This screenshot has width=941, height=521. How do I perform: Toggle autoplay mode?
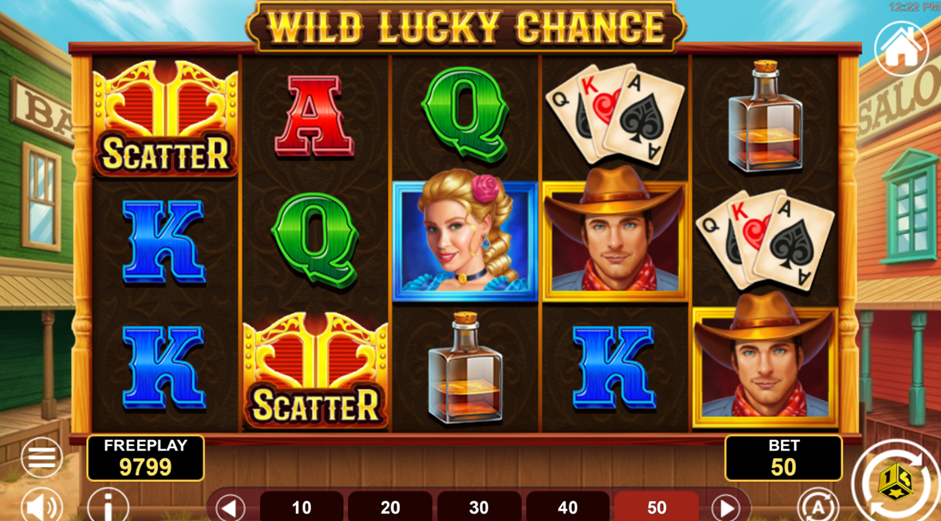[818, 508]
